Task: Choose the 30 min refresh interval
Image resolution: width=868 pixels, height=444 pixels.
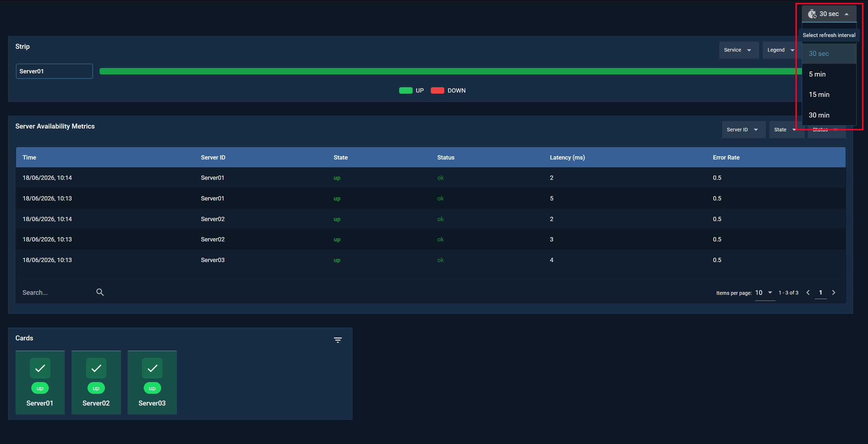Action: click(x=829, y=115)
